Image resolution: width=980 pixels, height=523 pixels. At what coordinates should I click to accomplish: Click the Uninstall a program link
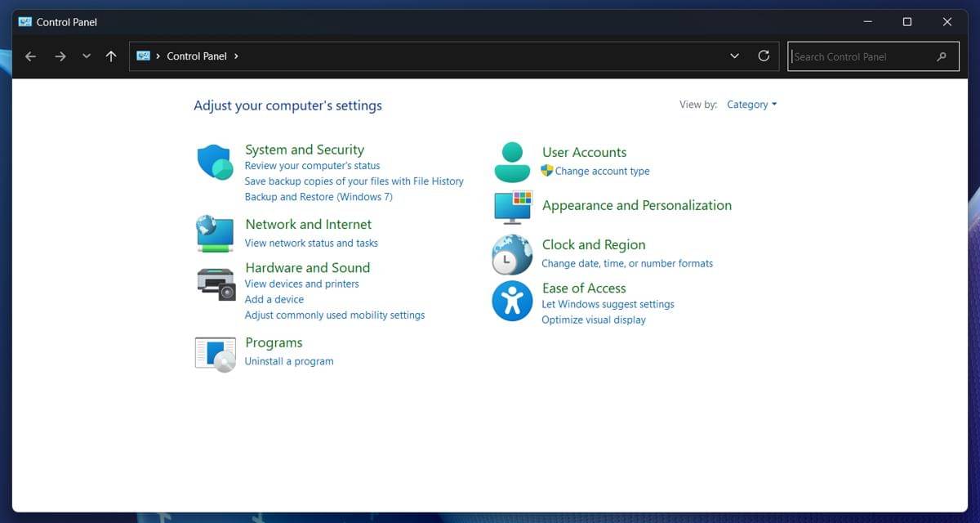click(x=289, y=361)
